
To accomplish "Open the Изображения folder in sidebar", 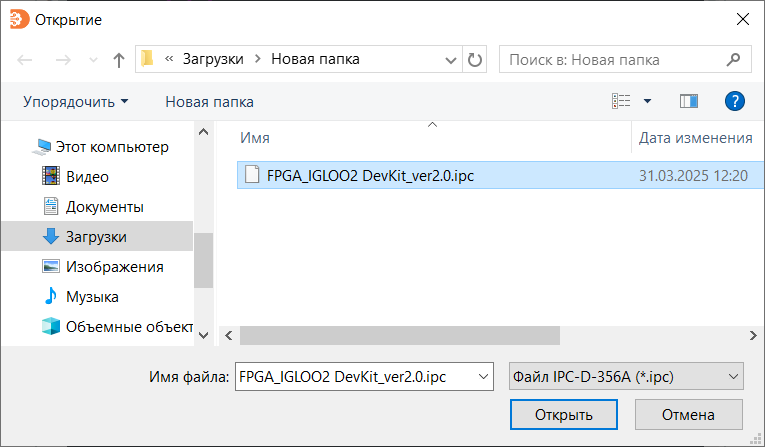I will (115, 267).
